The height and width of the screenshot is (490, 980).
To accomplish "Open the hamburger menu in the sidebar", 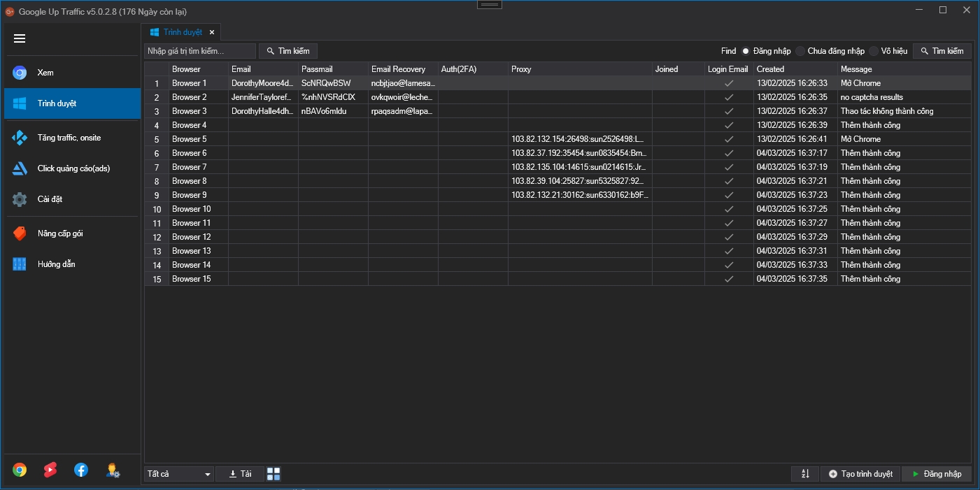I will point(20,39).
